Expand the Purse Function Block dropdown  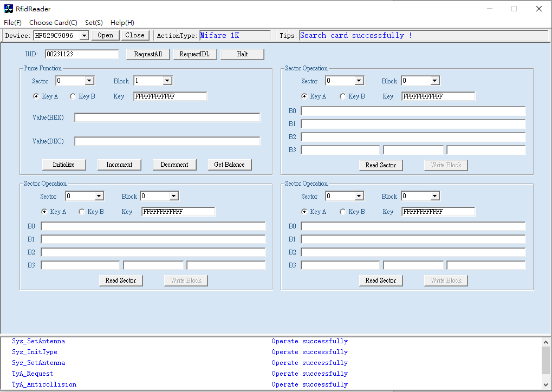tap(167, 81)
